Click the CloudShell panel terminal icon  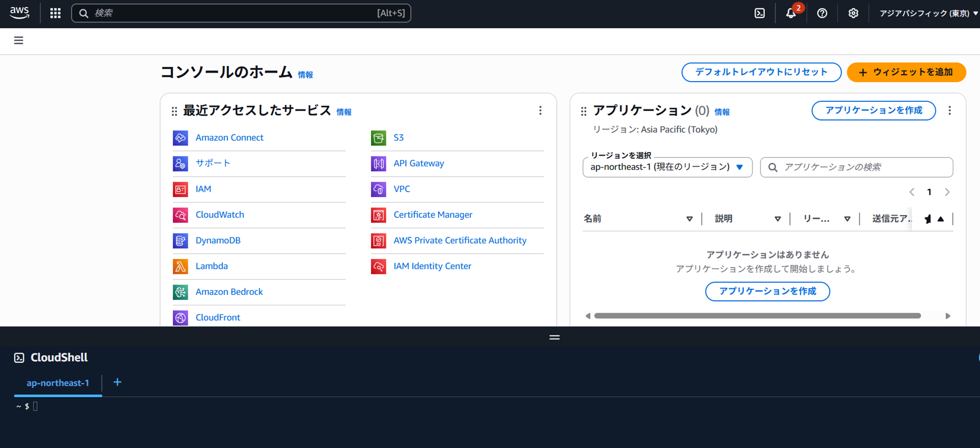pos(19,358)
